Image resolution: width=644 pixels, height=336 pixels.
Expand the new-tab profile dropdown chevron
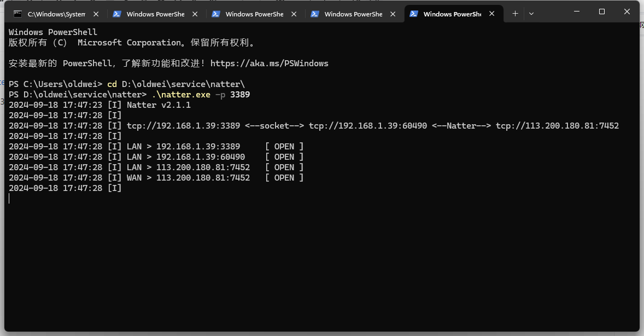(x=531, y=14)
